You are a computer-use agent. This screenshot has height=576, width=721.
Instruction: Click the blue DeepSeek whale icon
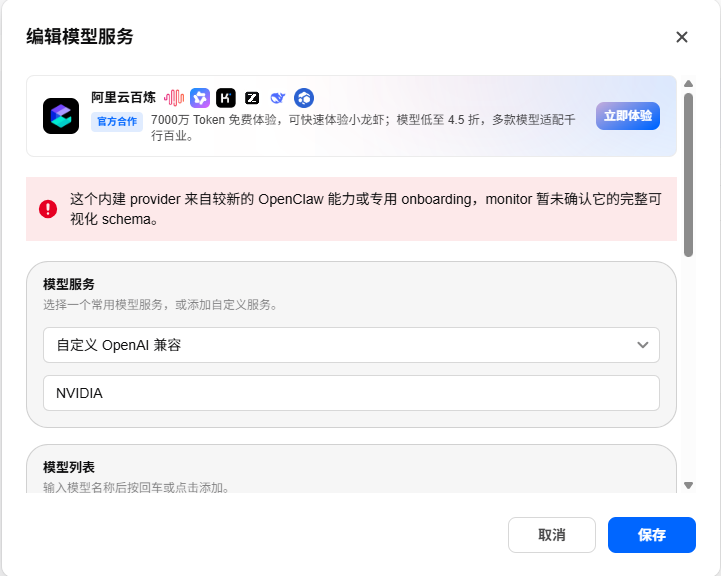(x=278, y=98)
